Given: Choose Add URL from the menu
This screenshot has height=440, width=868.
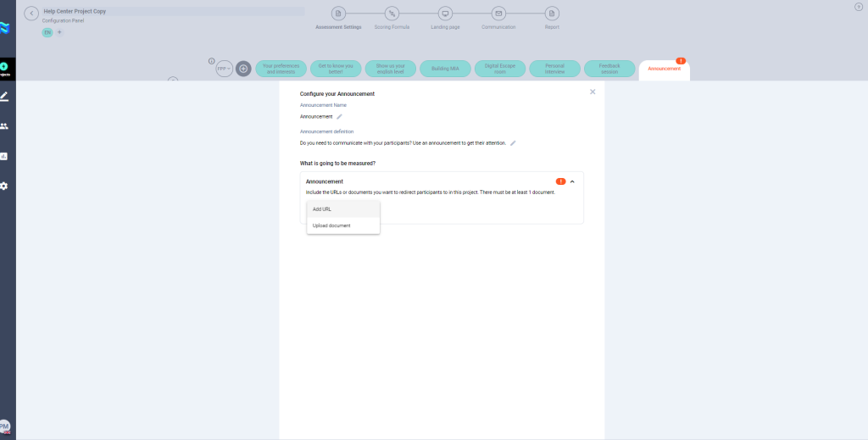Looking at the screenshot, I should click(322, 209).
